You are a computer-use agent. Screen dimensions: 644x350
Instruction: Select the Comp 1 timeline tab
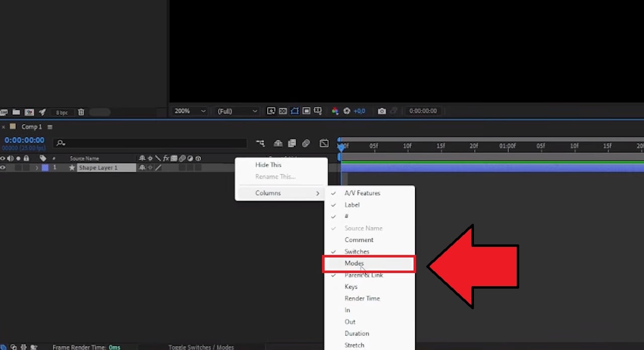click(x=32, y=127)
